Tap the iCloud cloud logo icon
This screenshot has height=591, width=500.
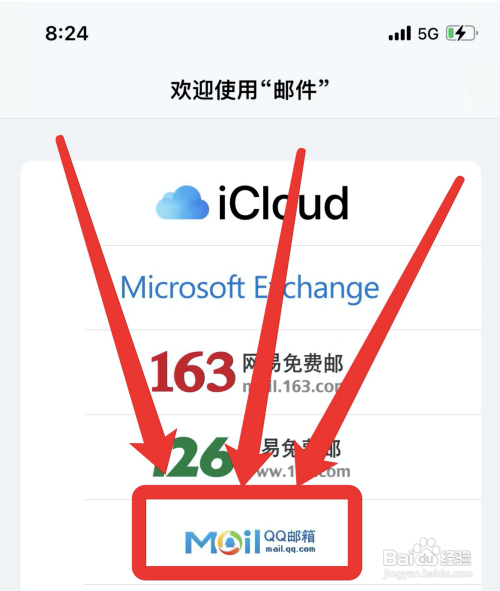tap(182, 202)
